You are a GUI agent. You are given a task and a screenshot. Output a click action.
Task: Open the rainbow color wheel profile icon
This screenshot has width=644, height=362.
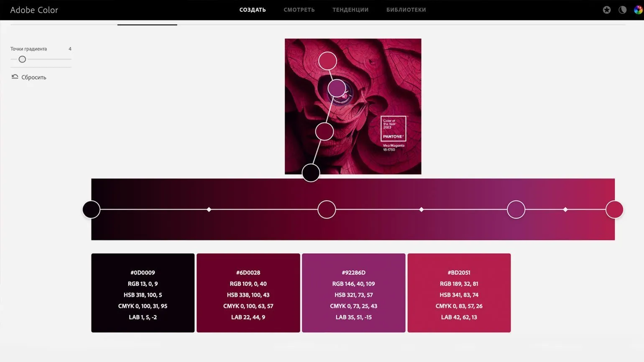638,10
